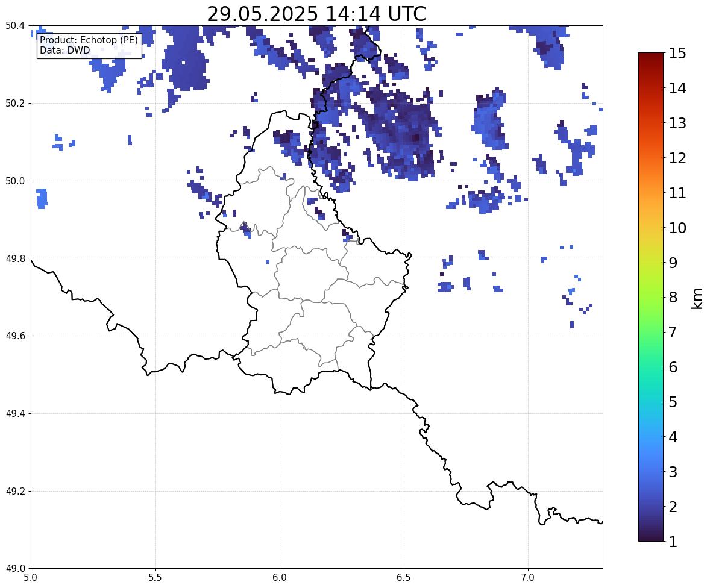Click the 6.5 longitude tick label
This screenshot has width=710, height=588.
[404, 578]
